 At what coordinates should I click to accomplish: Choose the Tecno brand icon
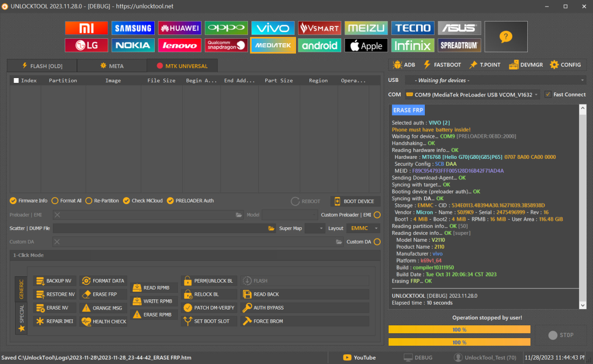tap(412, 28)
